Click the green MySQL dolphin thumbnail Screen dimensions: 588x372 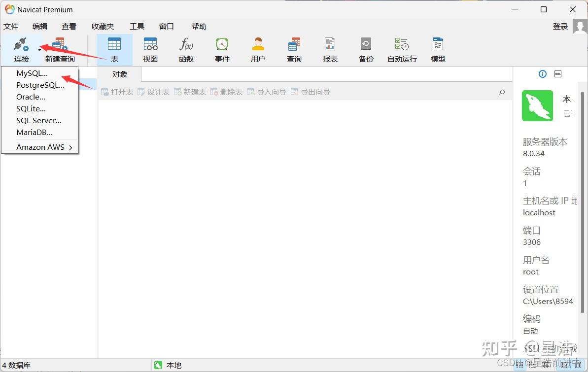pos(537,105)
